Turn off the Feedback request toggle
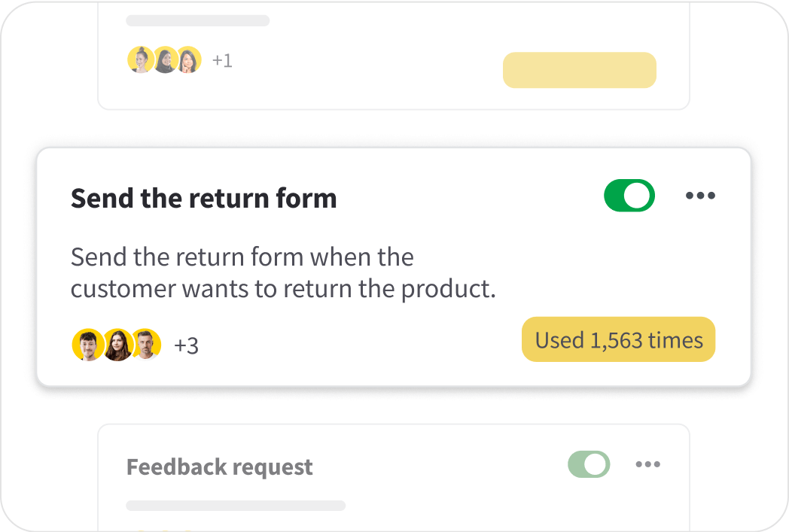The height and width of the screenshot is (532, 789). point(589,464)
